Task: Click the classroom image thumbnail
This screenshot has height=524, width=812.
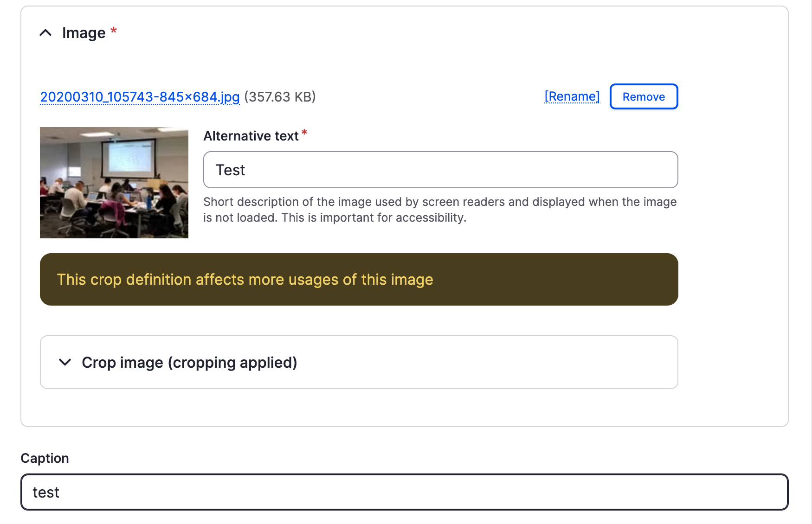Action: tap(114, 183)
